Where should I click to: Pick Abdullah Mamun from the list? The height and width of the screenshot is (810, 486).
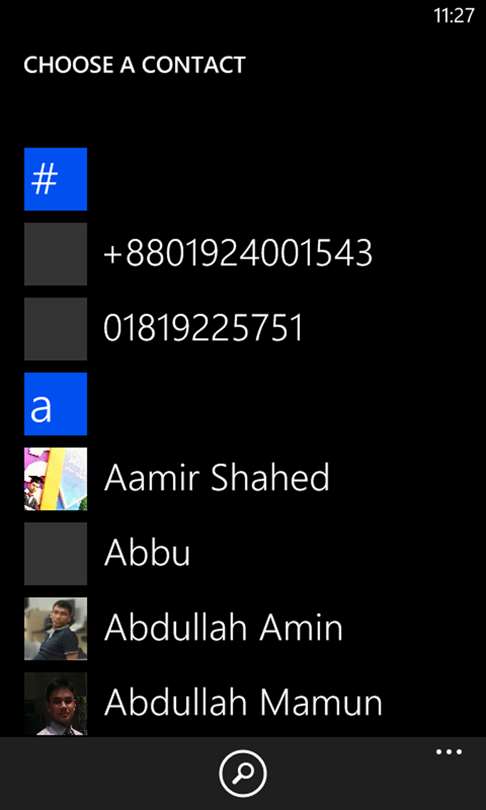tap(243, 703)
